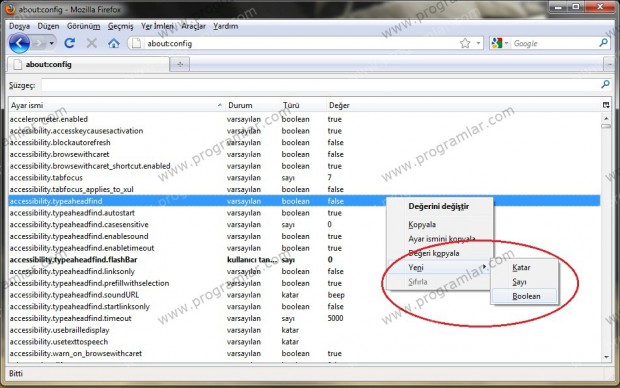Select accessibility.typeaheadfind.casesensitive row
The height and width of the screenshot is (388, 620).
pyautogui.click(x=304, y=225)
